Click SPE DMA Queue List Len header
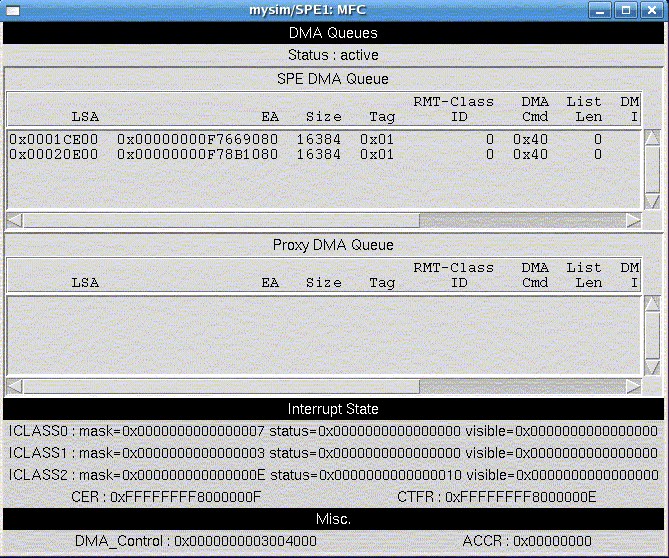 point(584,109)
